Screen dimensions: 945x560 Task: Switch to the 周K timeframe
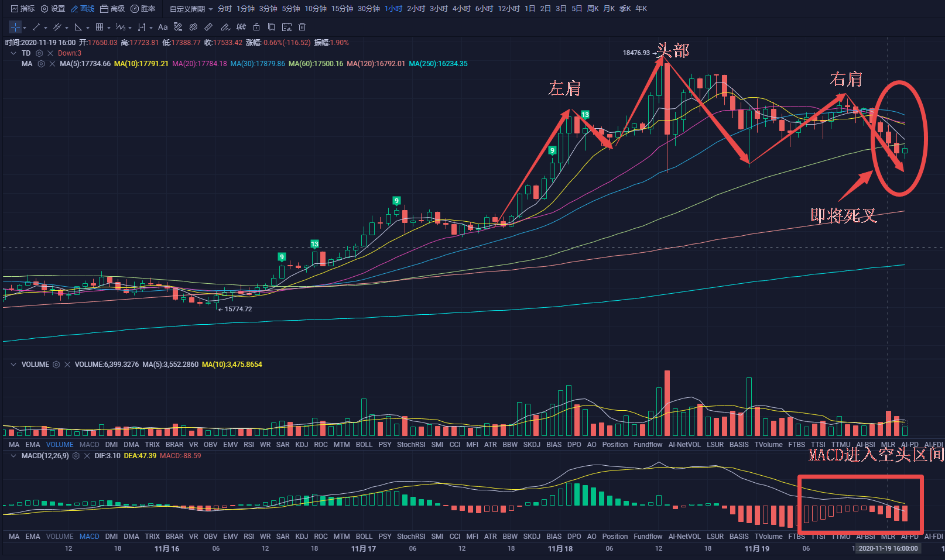pos(593,9)
